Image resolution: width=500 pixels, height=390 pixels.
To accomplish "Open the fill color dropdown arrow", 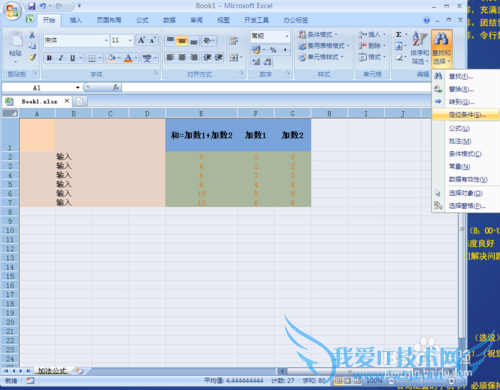I will pyautogui.click(x=119, y=58).
